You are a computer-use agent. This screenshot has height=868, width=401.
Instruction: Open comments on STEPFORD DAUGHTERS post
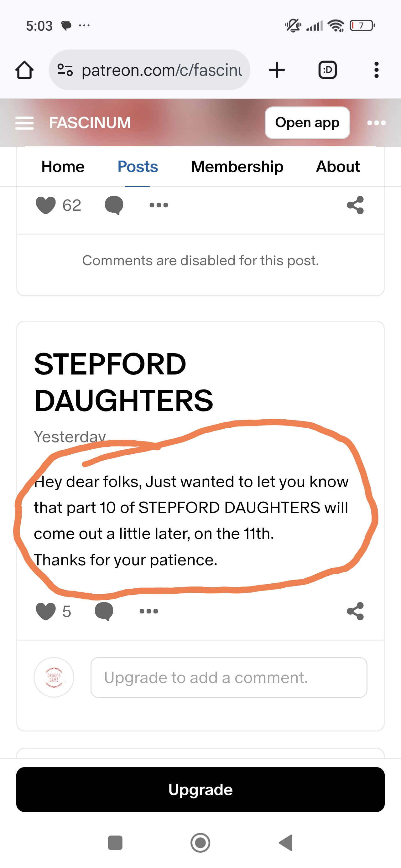pyautogui.click(x=104, y=611)
